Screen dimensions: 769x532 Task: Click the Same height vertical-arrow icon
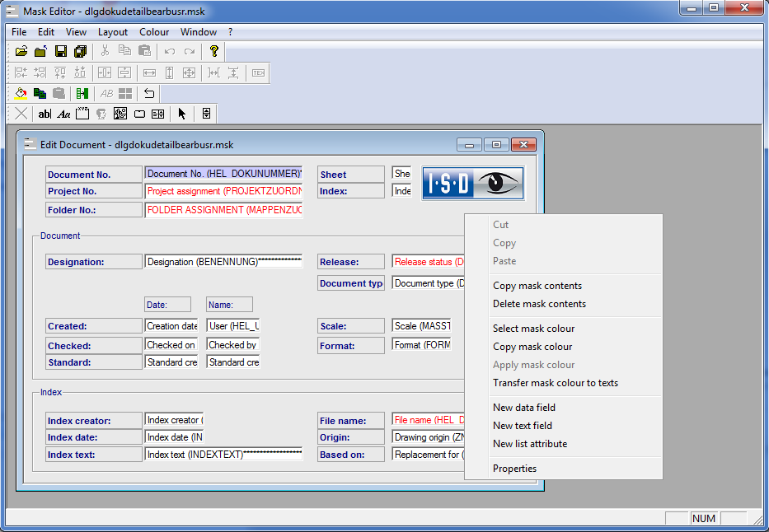click(169, 73)
